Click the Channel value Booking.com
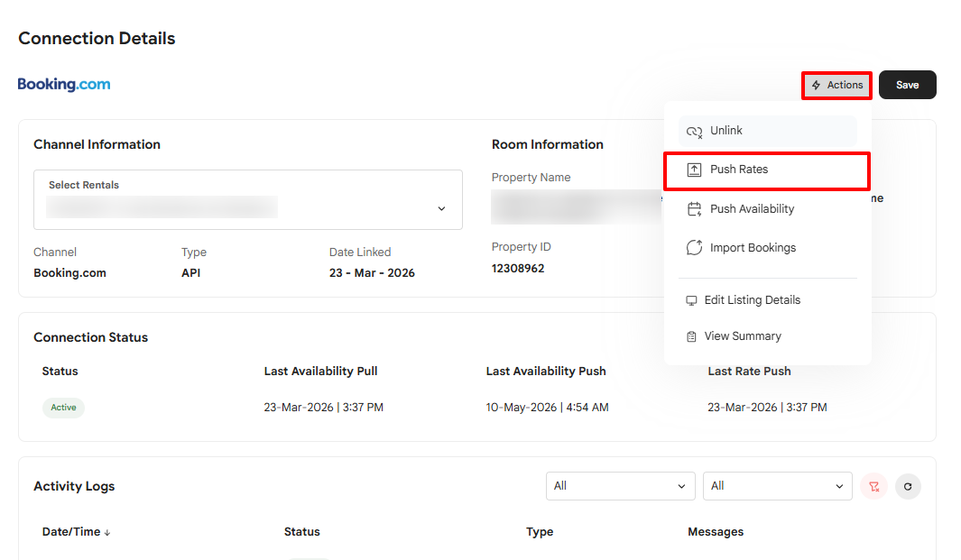This screenshot has width=961, height=560. [69, 273]
